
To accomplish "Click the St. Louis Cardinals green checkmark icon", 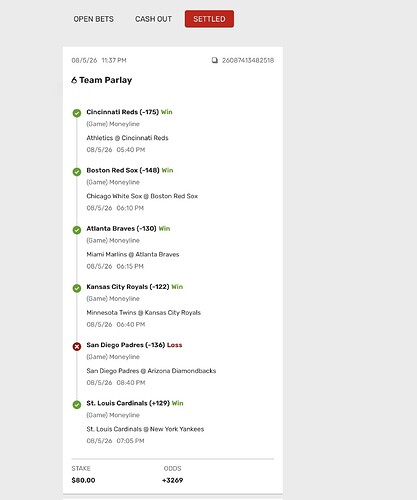I will pyautogui.click(x=77, y=405).
